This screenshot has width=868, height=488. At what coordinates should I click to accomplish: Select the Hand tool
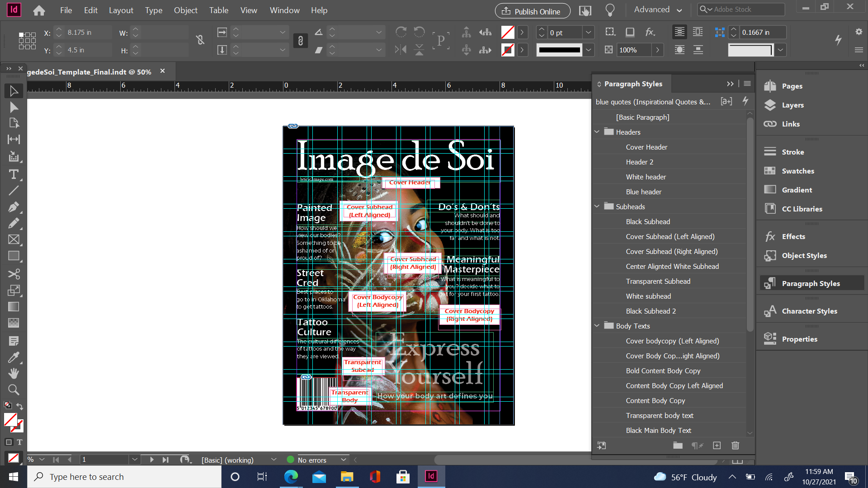[14, 373]
